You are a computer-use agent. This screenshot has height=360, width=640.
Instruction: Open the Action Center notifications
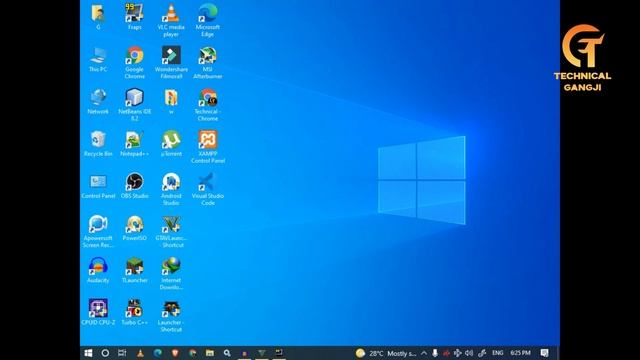[x=544, y=353]
